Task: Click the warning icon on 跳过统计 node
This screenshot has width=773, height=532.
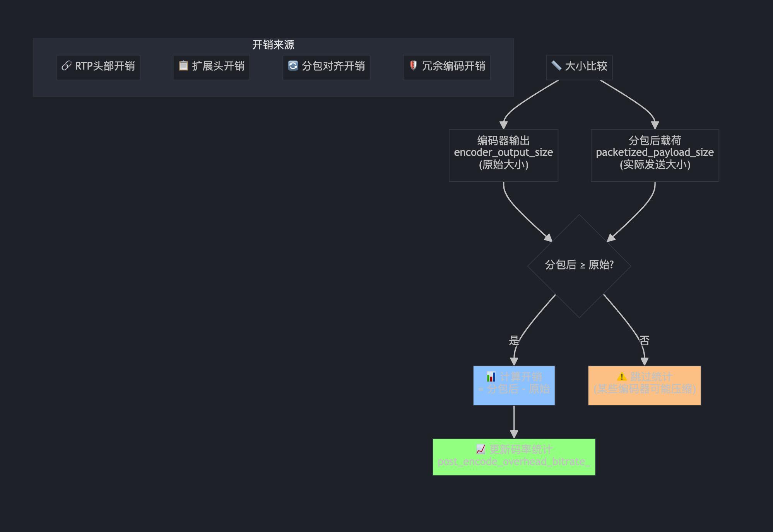Action: (x=621, y=377)
